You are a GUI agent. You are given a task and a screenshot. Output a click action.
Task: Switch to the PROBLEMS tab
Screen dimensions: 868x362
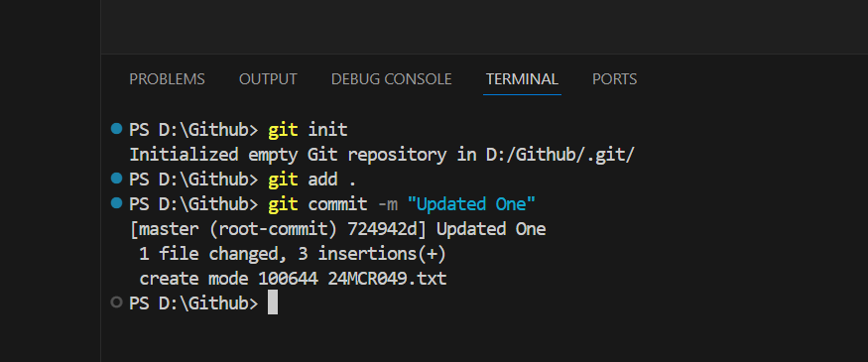[x=167, y=79]
